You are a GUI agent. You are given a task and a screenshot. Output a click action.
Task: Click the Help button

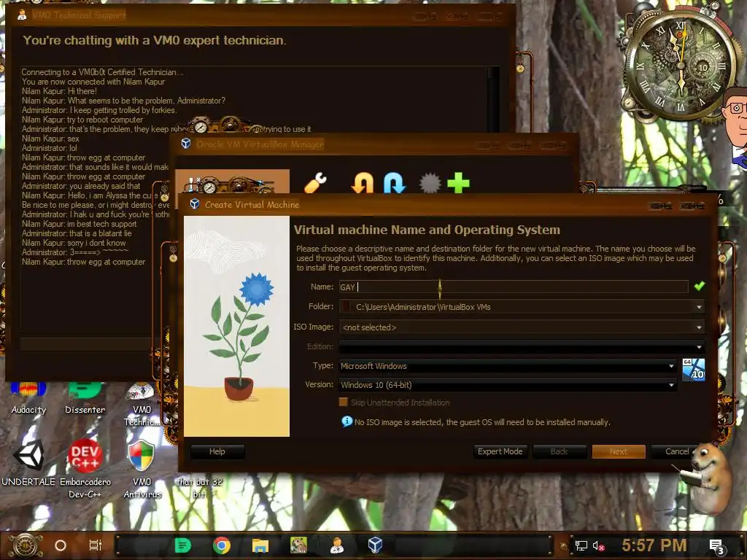[x=217, y=451]
